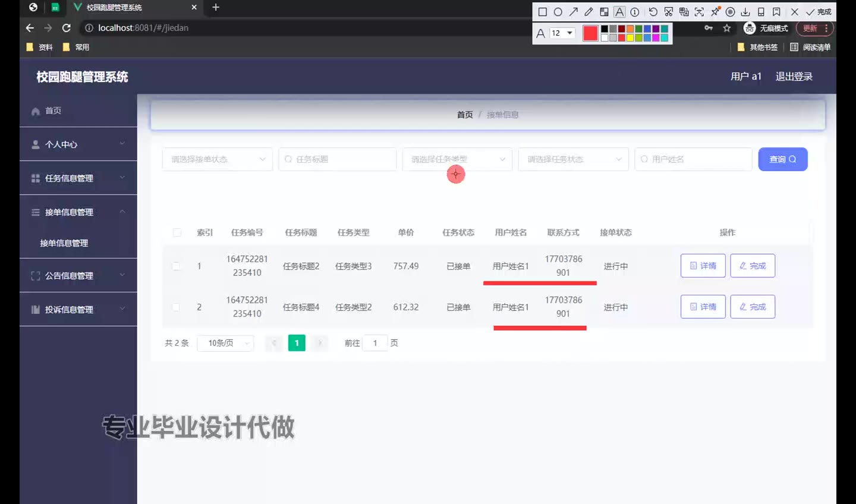856x504 pixels.
Task: View site information icon in address bar
Action: tap(89, 28)
